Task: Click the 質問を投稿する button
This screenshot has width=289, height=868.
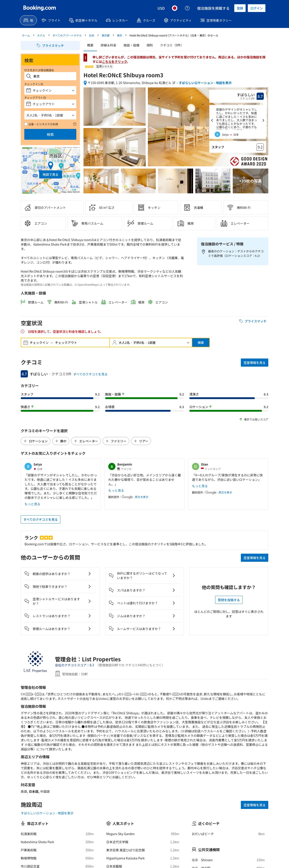Action: coord(229,600)
